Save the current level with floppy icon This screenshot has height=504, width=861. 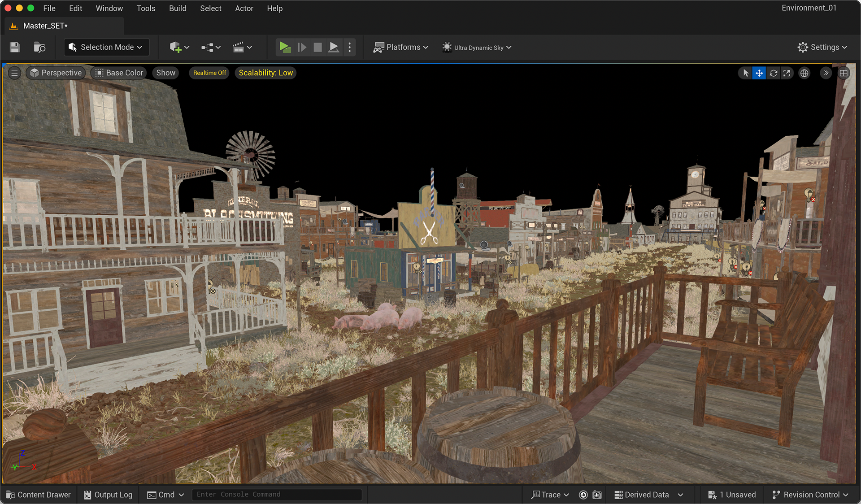pos(15,47)
